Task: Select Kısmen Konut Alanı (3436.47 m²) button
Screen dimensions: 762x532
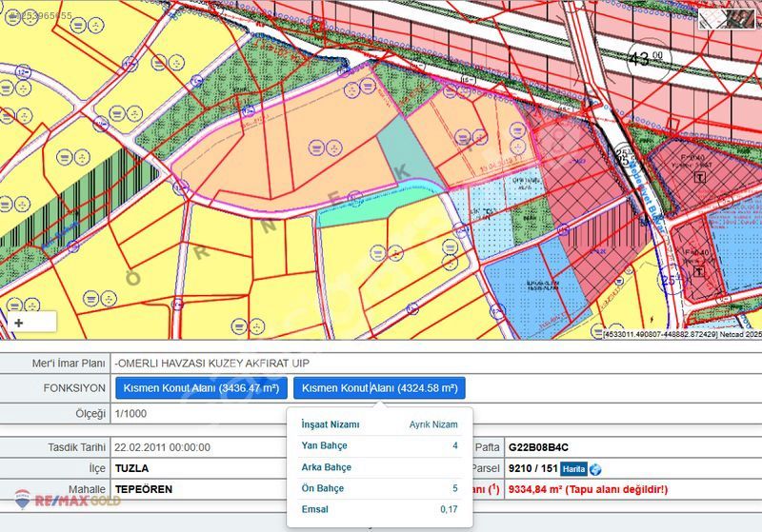Action: pyautogui.click(x=201, y=388)
